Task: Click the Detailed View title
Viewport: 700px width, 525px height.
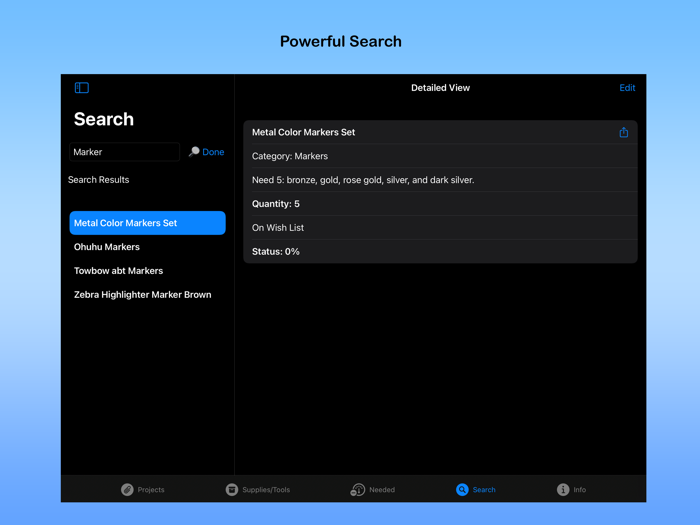Action: coord(440,88)
